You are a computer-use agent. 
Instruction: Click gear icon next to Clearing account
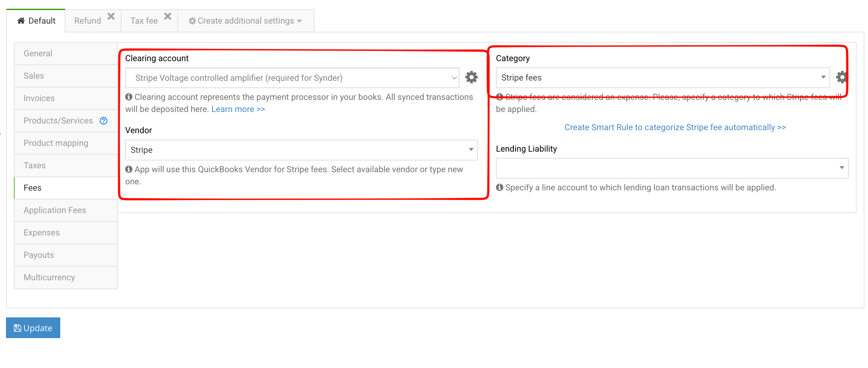pyautogui.click(x=471, y=77)
